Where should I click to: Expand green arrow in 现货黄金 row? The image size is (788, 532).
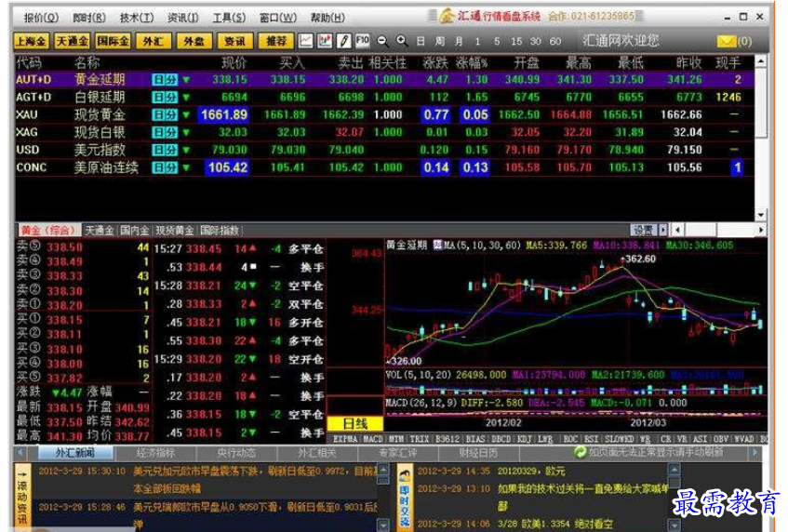click(186, 115)
